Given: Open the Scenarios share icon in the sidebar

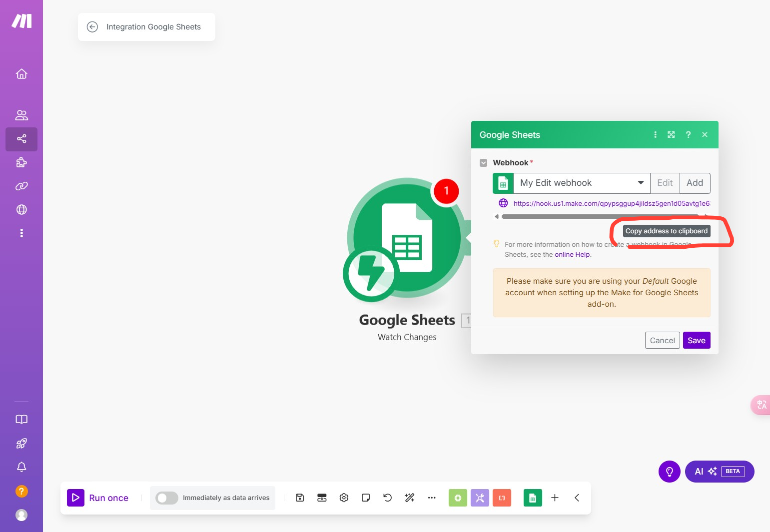Looking at the screenshot, I should click(21, 139).
